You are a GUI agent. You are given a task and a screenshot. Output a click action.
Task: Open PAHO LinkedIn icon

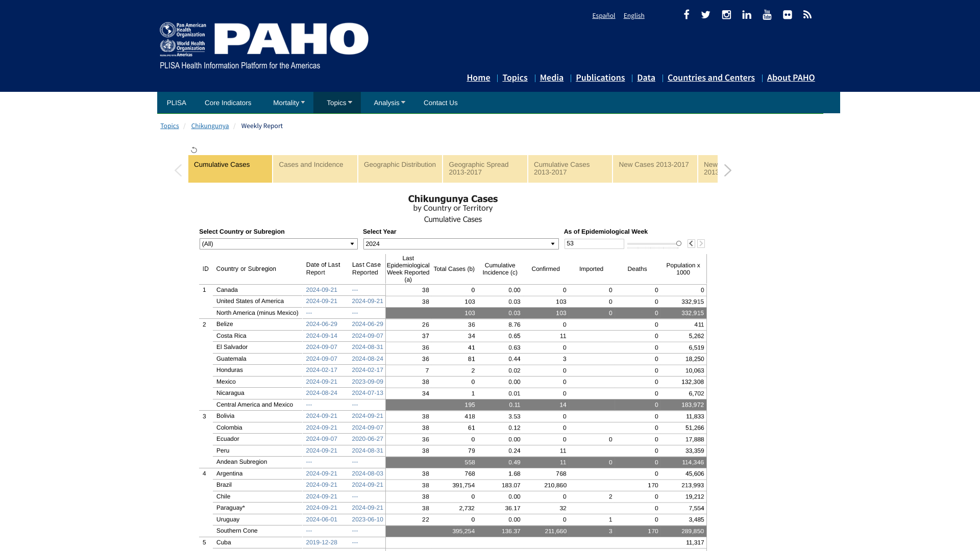(747, 15)
